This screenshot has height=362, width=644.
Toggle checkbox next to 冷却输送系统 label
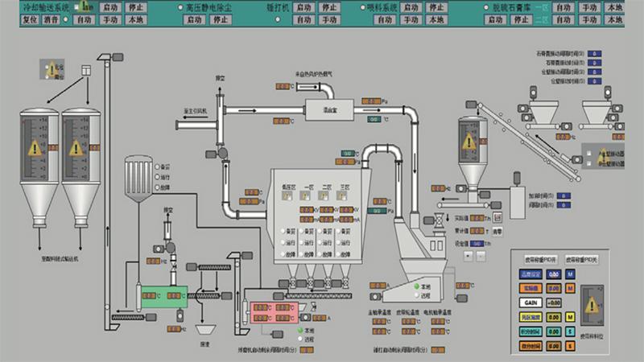(x=76, y=7)
